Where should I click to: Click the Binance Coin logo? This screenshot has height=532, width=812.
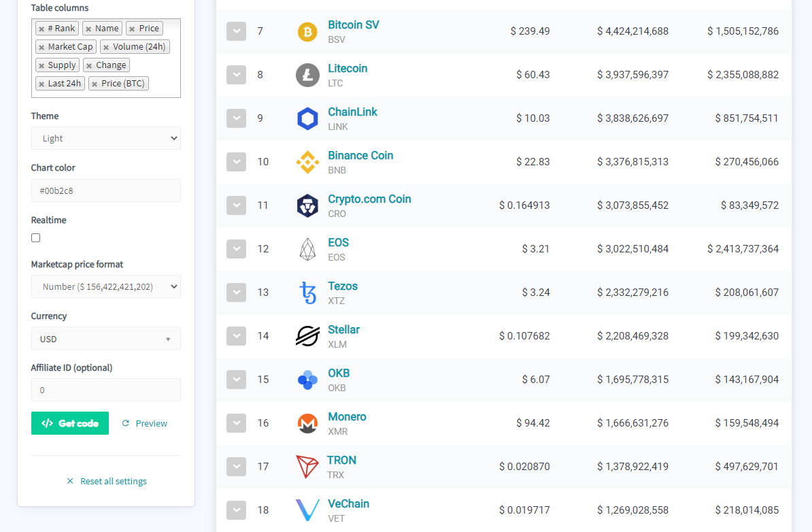click(307, 162)
